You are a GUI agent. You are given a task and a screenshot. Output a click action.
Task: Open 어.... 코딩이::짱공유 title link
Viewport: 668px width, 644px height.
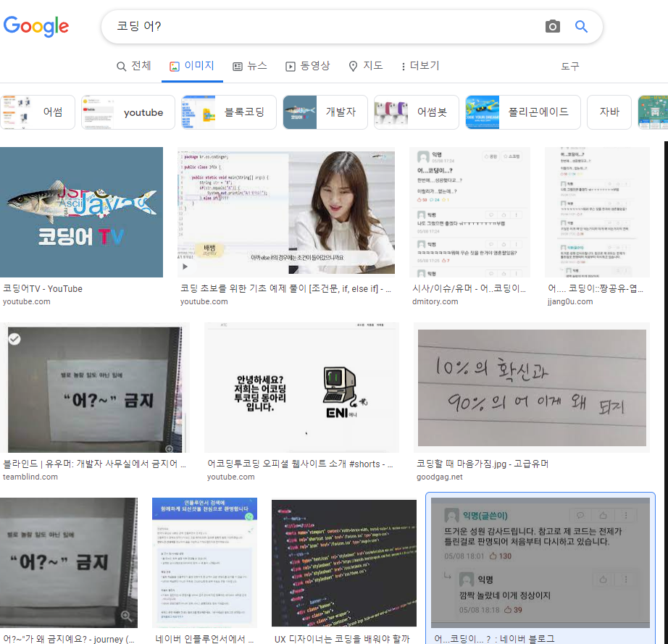(596, 289)
